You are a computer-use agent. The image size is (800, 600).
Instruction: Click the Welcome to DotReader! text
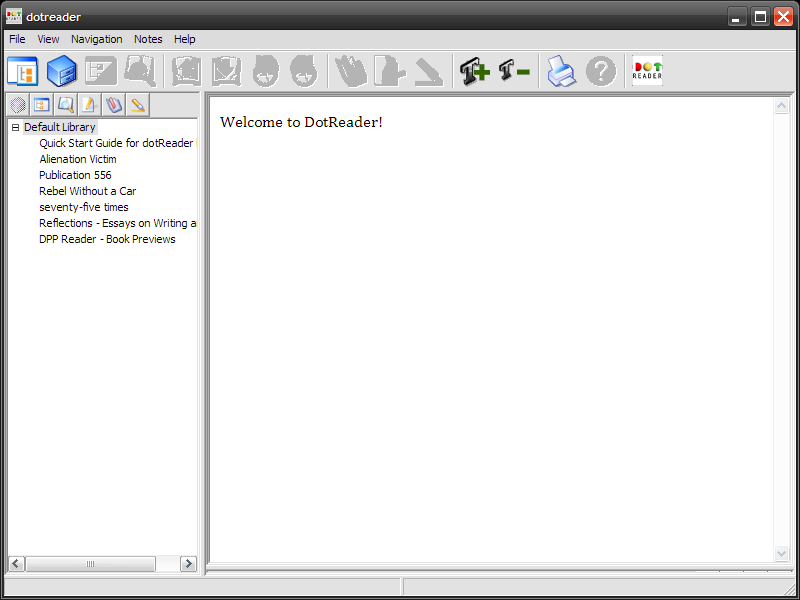click(x=301, y=122)
